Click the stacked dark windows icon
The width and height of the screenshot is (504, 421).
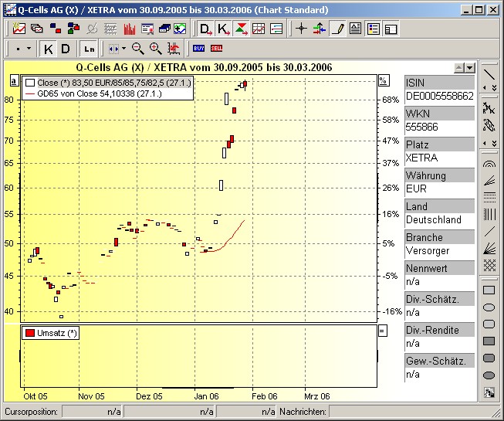(x=164, y=29)
